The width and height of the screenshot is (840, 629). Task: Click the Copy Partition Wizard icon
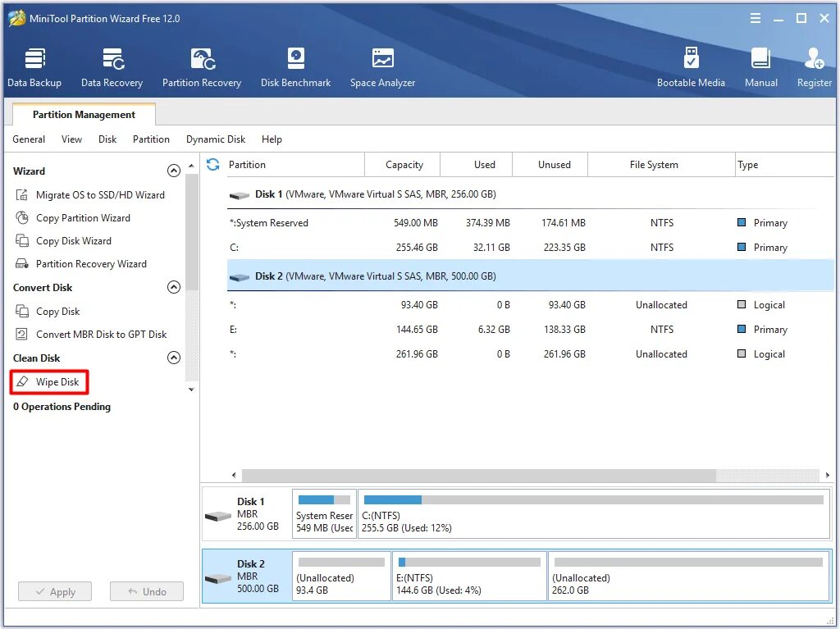[22, 217]
